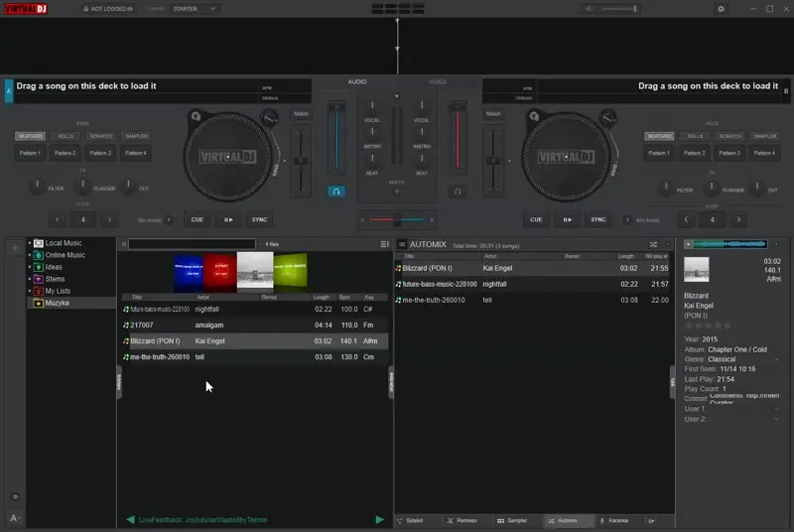Click the browser search field

coord(192,244)
